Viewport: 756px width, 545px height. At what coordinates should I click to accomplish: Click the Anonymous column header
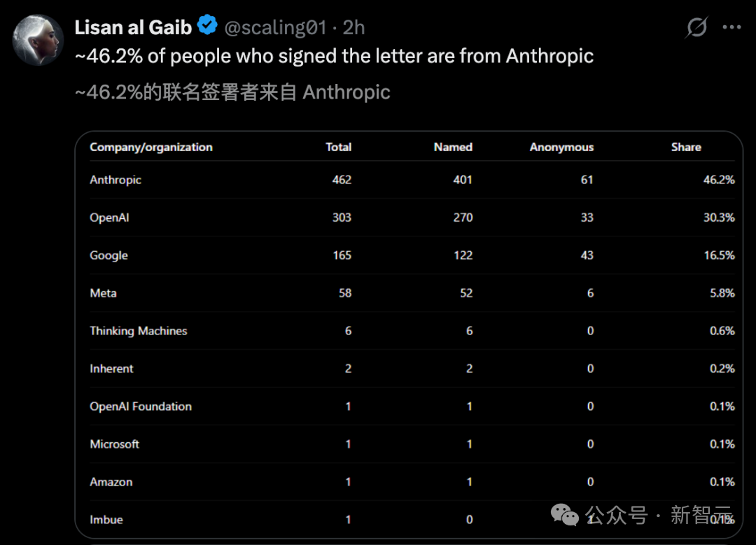point(561,148)
